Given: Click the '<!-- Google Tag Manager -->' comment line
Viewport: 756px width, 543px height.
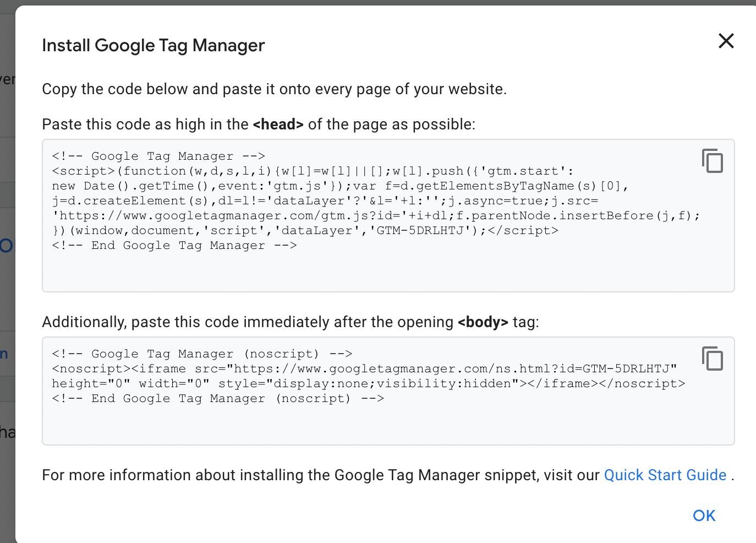Looking at the screenshot, I should click(x=158, y=156).
